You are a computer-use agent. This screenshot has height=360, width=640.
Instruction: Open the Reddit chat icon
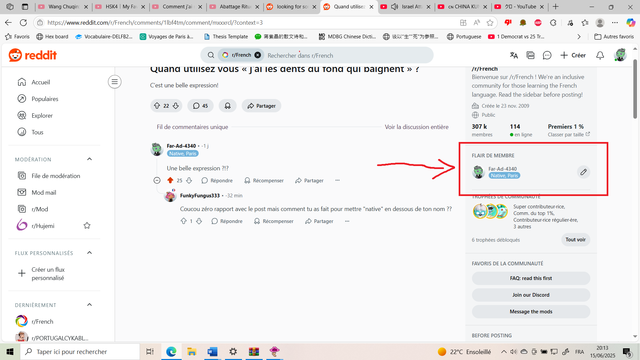click(x=547, y=55)
